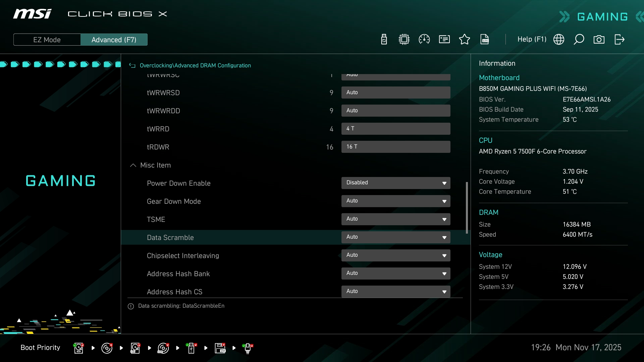Click the Gear Down Mode row label
The height and width of the screenshot is (362, 644).
174,201
